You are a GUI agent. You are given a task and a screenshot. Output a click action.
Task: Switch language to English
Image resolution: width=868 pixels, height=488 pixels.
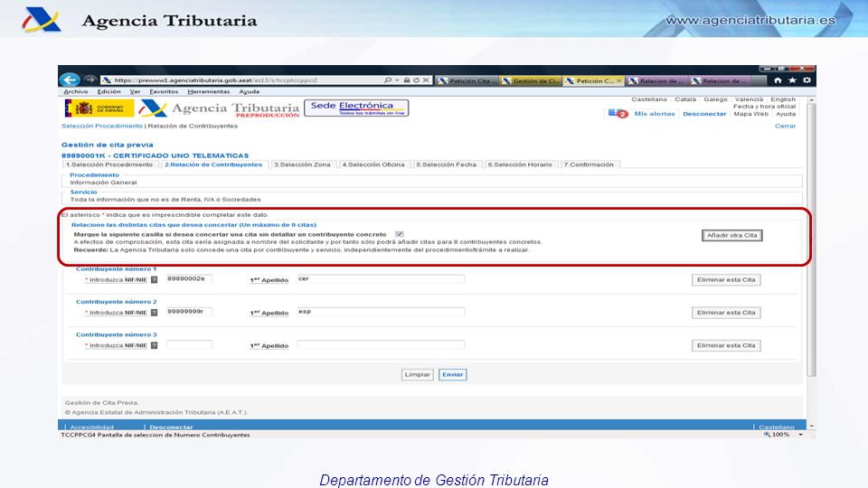[x=783, y=99]
